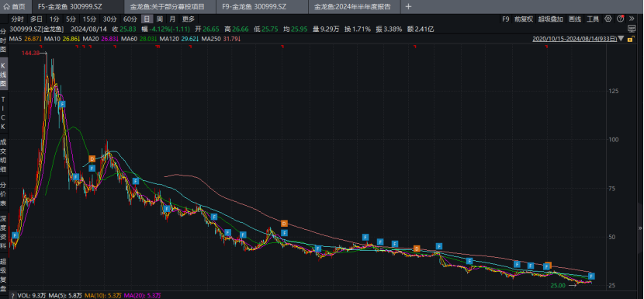This screenshot has height=299, width=644.
Task: Open the settings hexagon gear icon
Action: 608,19
